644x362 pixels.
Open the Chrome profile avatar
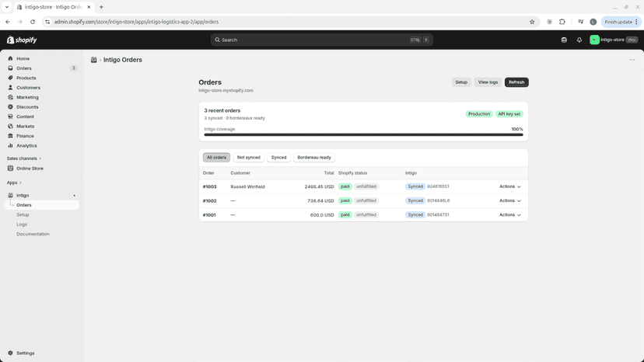pos(593,22)
